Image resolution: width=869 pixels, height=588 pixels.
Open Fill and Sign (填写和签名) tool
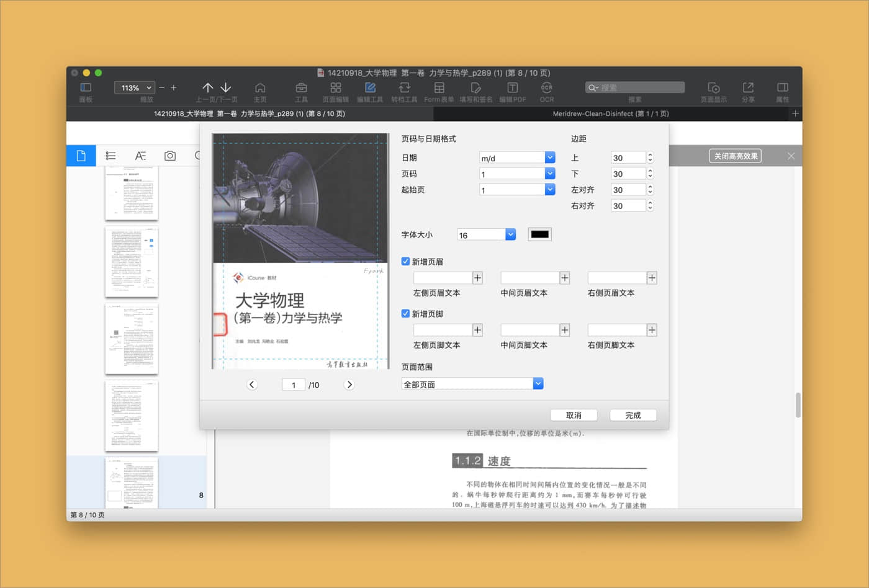(476, 87)
